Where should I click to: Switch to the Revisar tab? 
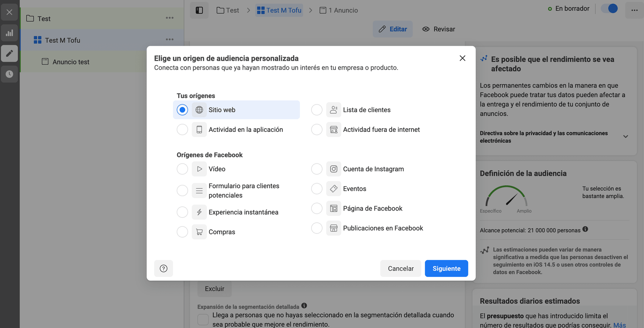(x=438, y=29)
